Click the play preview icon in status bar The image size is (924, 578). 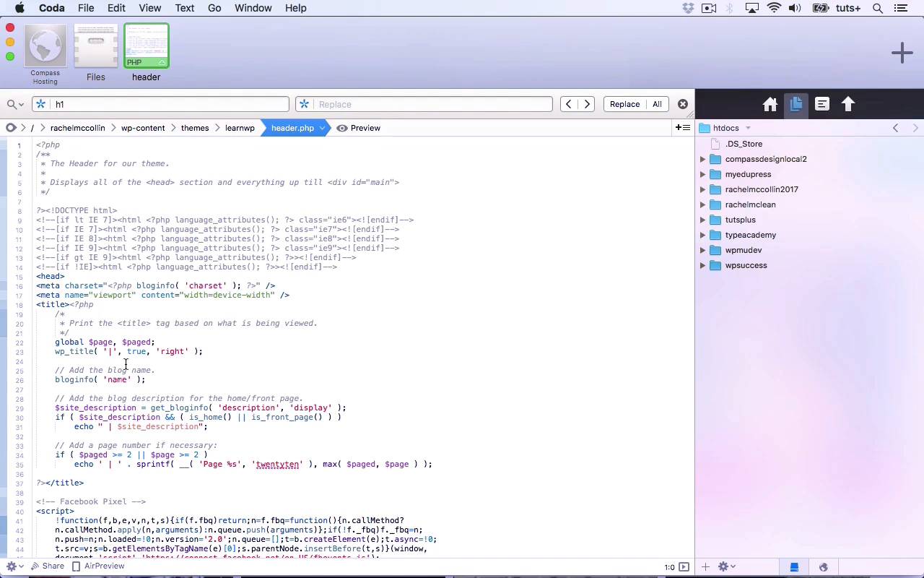point(684,567)
